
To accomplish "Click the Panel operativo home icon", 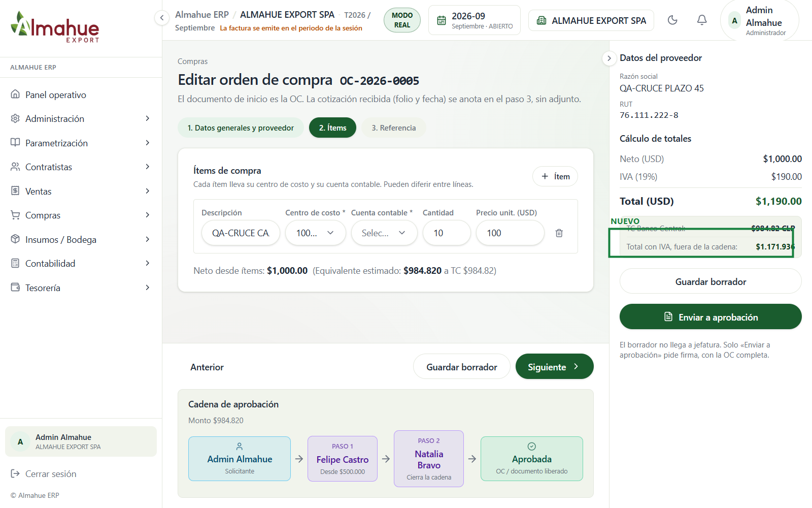I will [x=15, y=94].
